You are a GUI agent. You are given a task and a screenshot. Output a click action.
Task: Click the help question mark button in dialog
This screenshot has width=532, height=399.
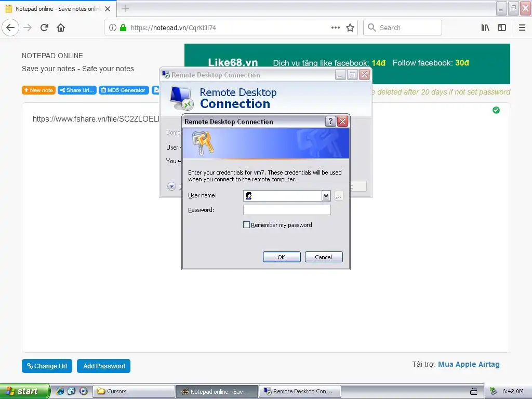[330, 121]
